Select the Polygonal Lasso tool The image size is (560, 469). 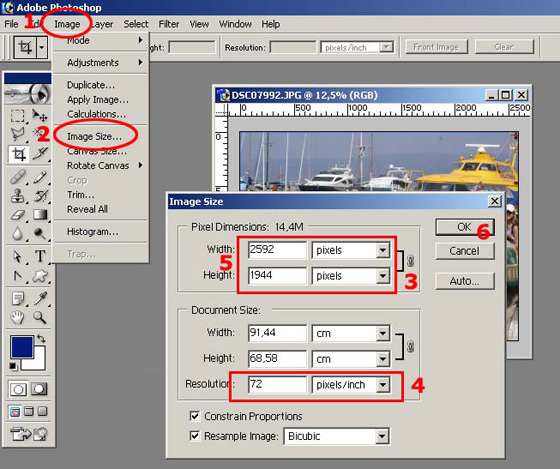tap(17, 134)
